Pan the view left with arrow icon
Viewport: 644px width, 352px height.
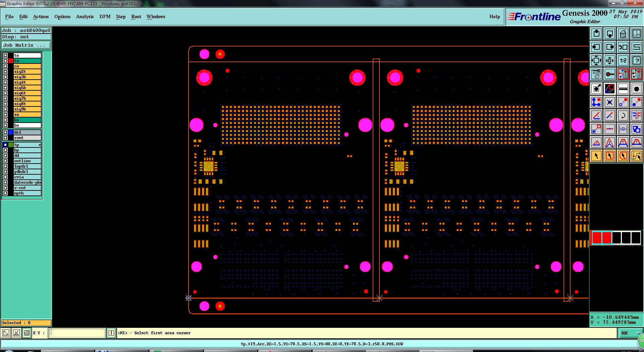click(596, 47)
